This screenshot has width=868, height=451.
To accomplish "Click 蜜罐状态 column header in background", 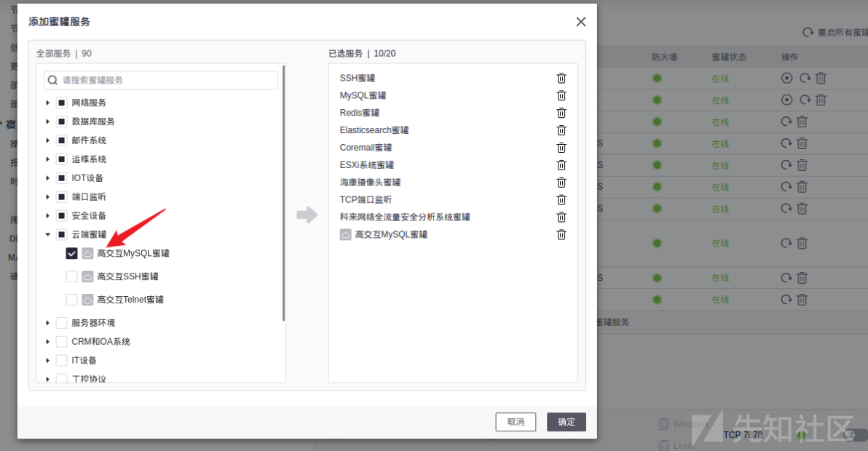I will point(729,57).
